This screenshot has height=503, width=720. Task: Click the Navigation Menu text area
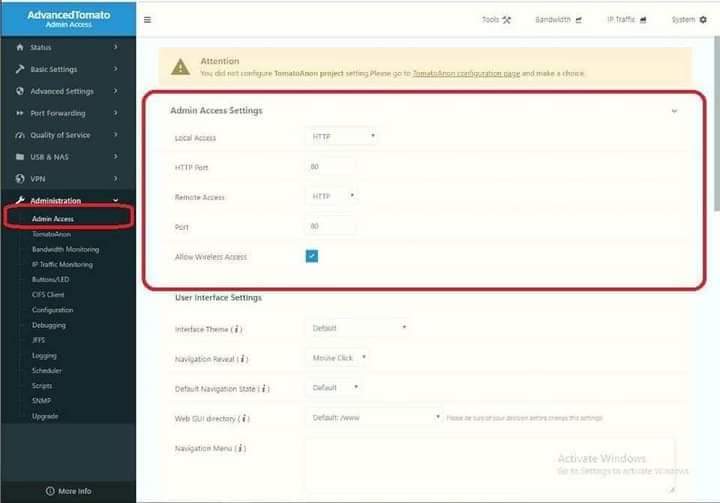(x=488, y=465)
